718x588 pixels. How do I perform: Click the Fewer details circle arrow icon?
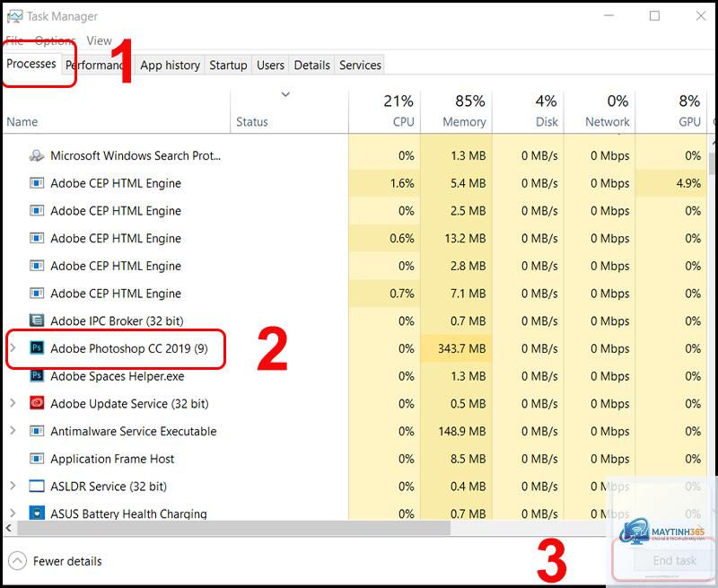[x=17, y=561]
